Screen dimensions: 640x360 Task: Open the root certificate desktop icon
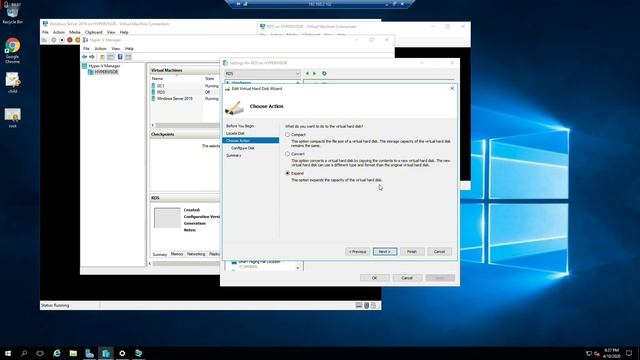12,118
